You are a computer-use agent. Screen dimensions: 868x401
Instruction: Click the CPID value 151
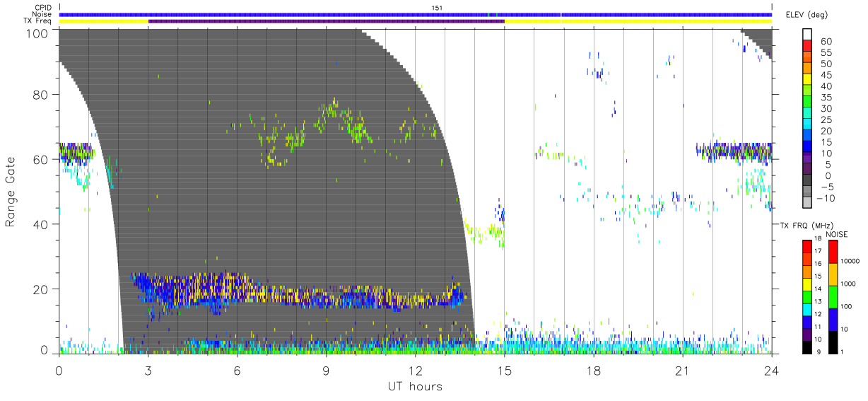click(x=438, y=8)
